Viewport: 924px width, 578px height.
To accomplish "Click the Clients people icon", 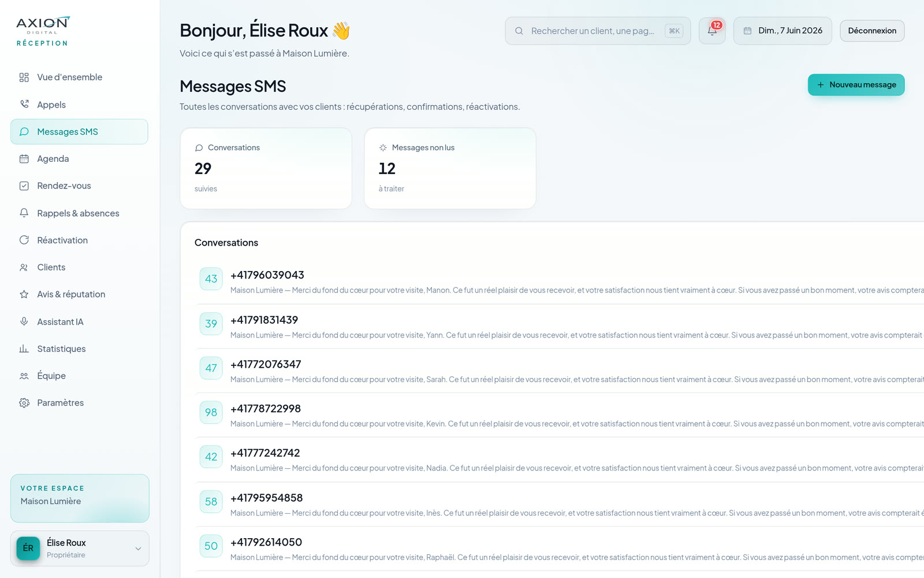I will (24, 268).
